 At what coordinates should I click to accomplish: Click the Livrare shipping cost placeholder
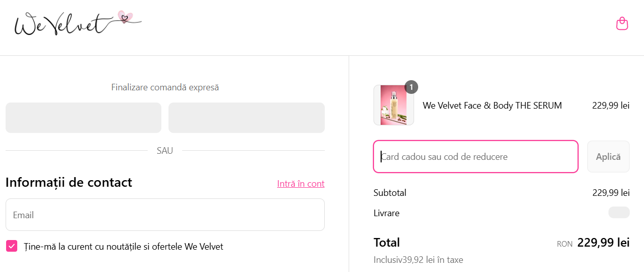tap(619, 213)
